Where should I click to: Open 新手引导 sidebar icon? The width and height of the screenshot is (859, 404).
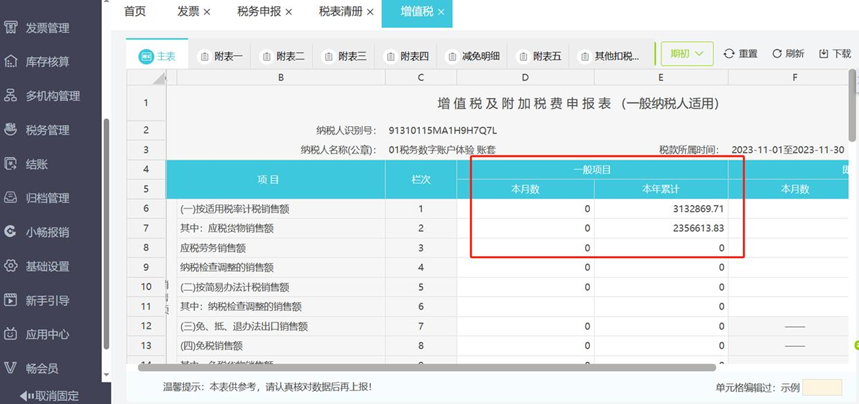coord(10,300)
